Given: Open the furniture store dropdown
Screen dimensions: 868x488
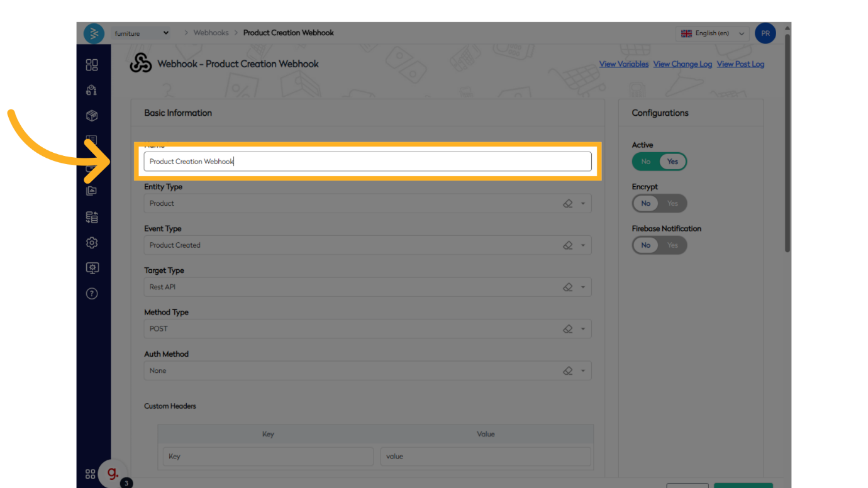Looking at the screenshot, I should click(142, 33).
